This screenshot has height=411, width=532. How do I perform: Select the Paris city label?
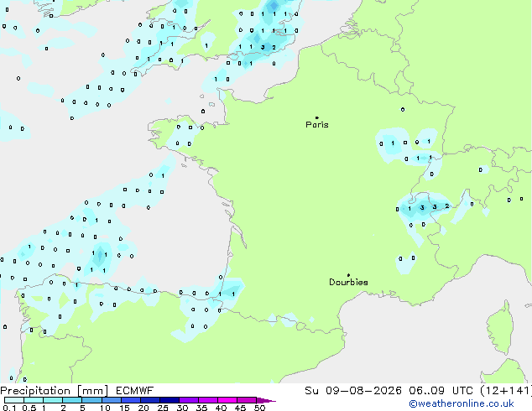(x=317, y=125)
